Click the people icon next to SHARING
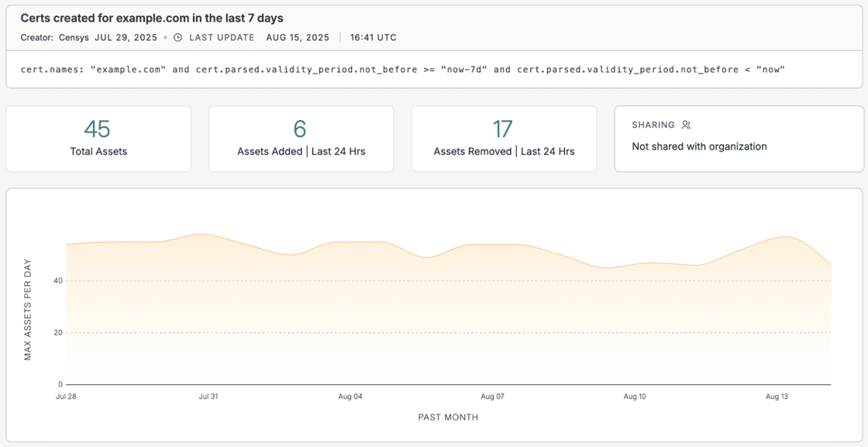 pos(686,125)
